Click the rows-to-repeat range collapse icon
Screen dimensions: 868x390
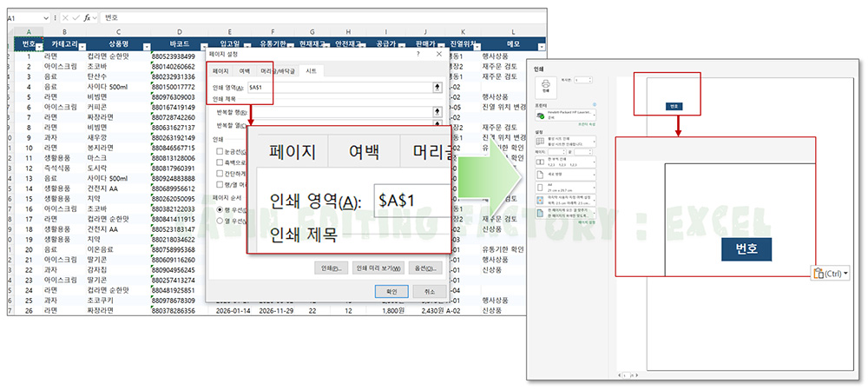(437, 112)
